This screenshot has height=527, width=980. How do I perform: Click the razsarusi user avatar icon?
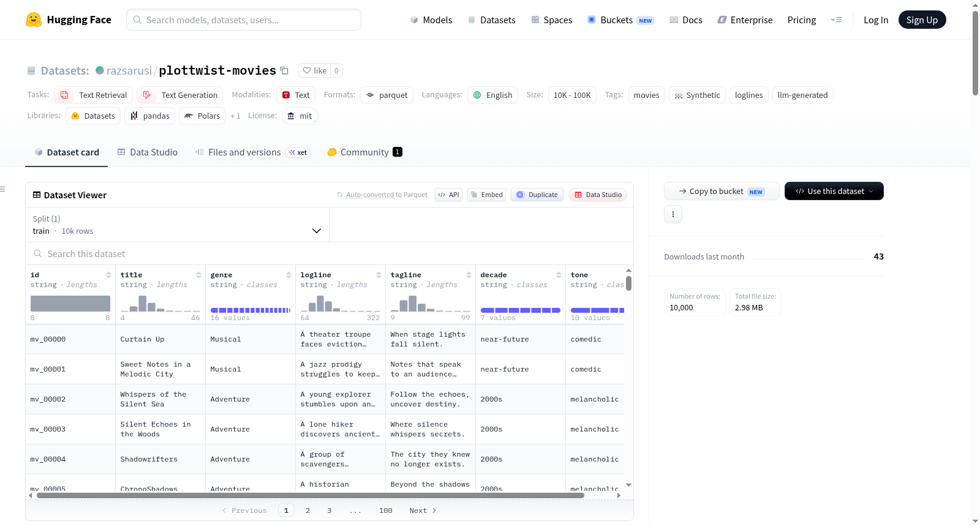[x=100, y=70]
